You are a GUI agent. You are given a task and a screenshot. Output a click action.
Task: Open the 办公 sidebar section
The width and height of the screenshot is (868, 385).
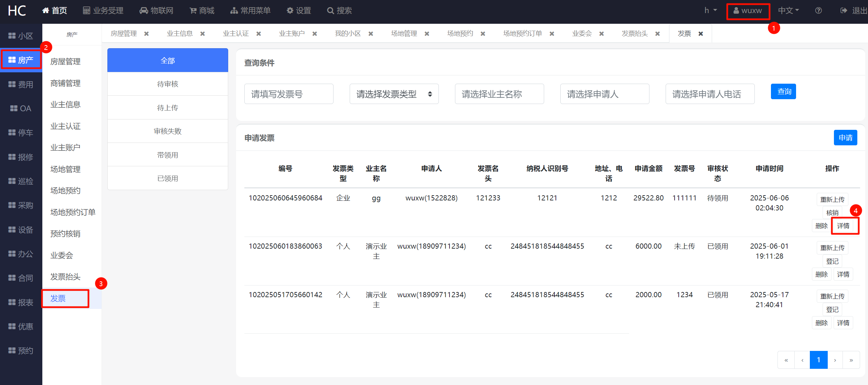tap(21, 254)
